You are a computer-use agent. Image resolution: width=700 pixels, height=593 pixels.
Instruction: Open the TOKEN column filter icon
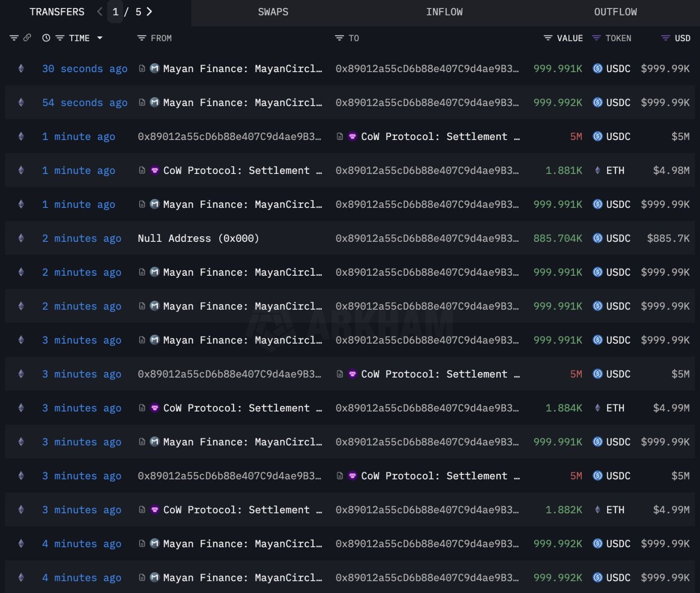596,38
